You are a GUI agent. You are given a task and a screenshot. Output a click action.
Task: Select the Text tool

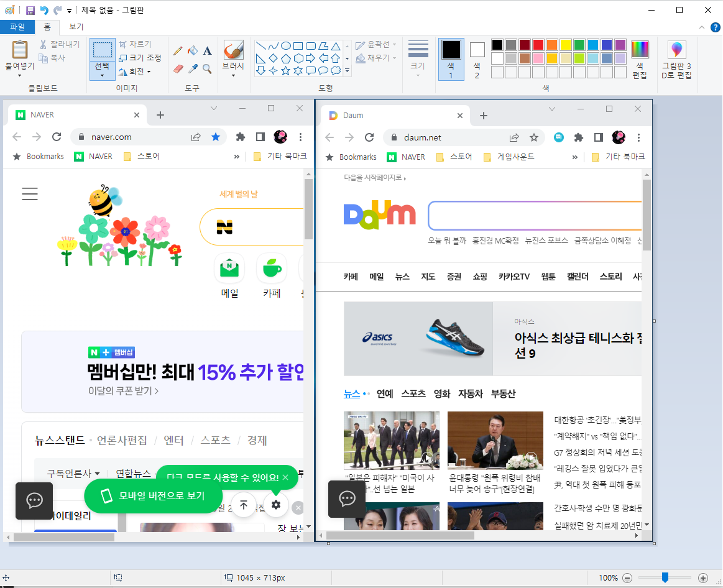206,51
